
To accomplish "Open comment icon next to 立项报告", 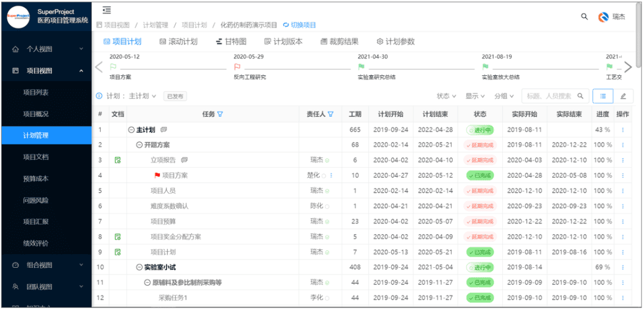I will click(184, 160).
